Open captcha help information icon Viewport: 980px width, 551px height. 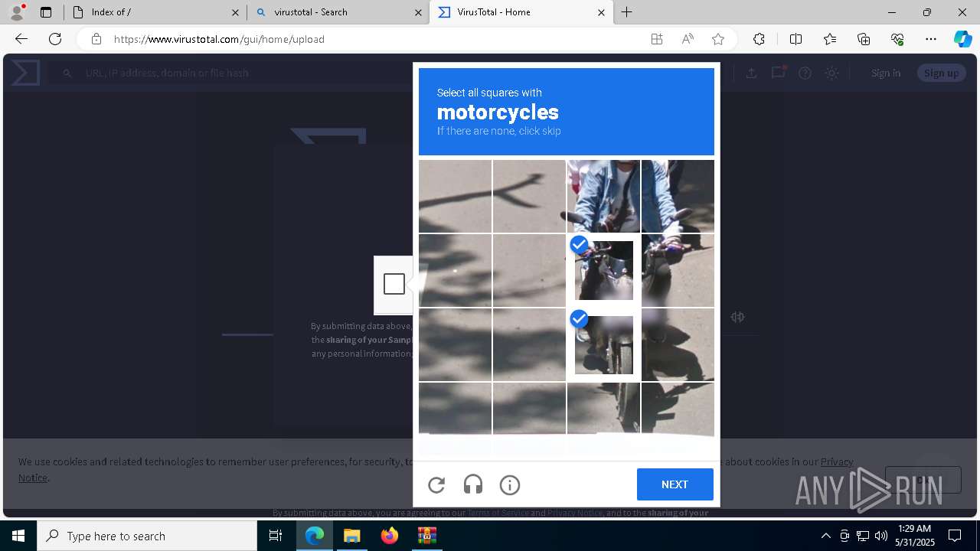click(510, 484)
